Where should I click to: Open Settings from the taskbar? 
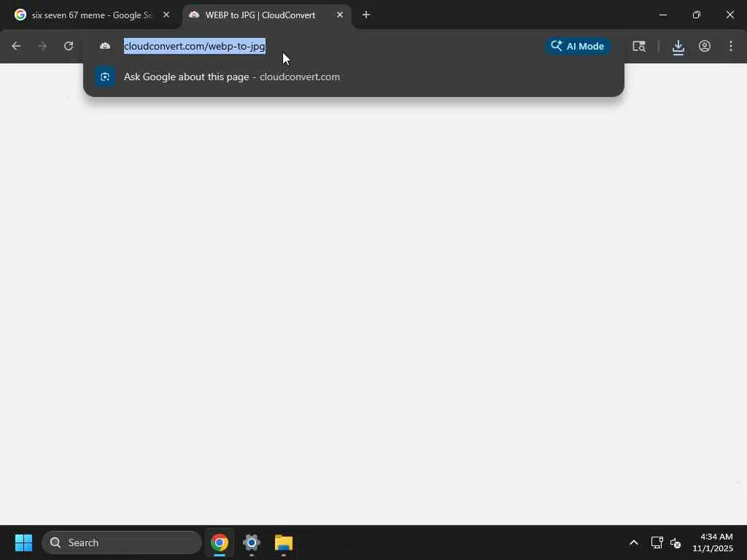[252, 542]
